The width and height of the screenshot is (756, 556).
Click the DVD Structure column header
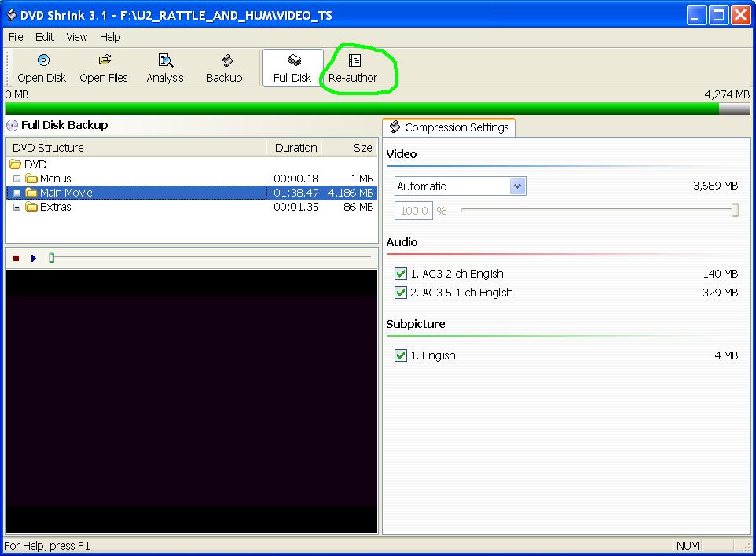click(136, 148)
